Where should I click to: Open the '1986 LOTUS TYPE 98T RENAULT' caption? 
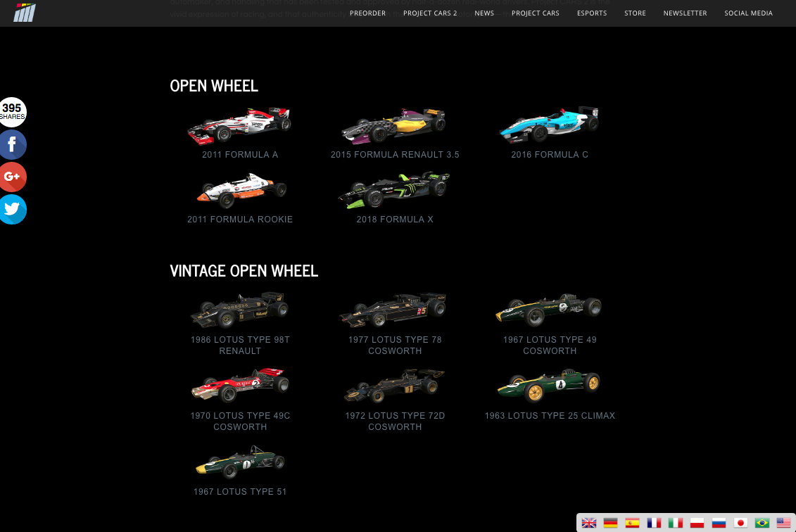click(x=240, y=346)
